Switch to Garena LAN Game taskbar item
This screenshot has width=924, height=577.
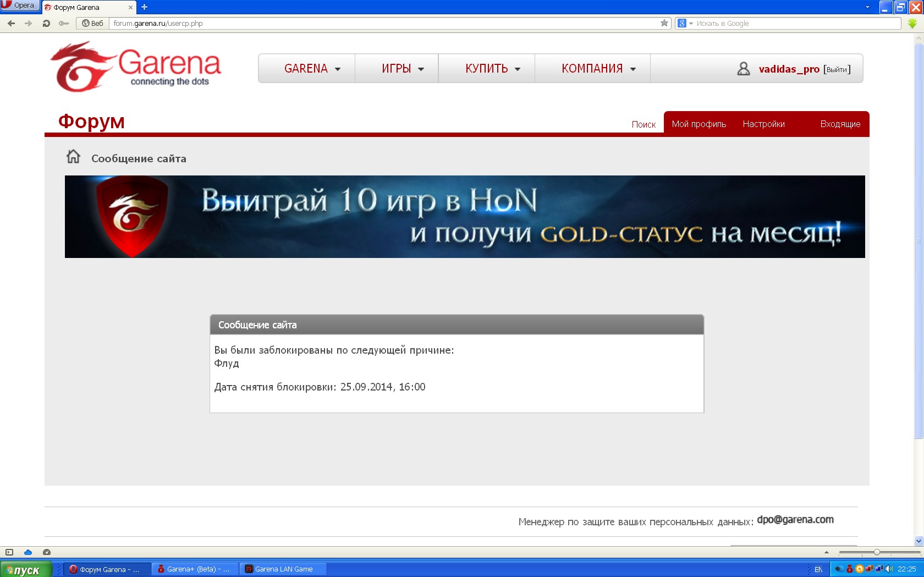(283, 569)
